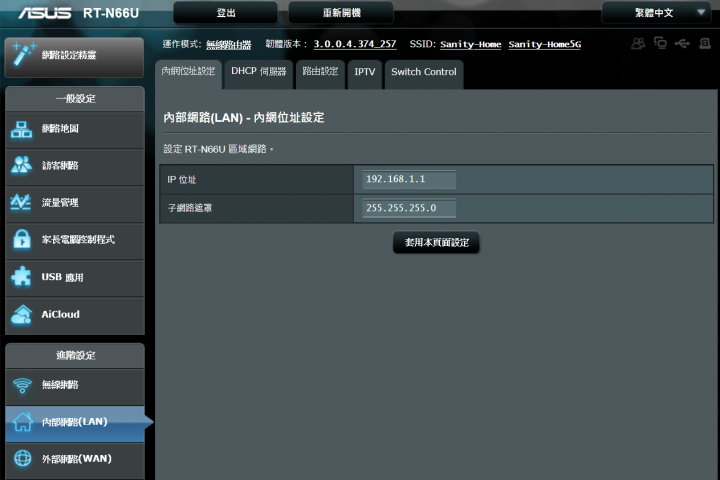Select the Wireless Wi-Fi signal icon
The image size is (720, 480).
tap(22, 385)
